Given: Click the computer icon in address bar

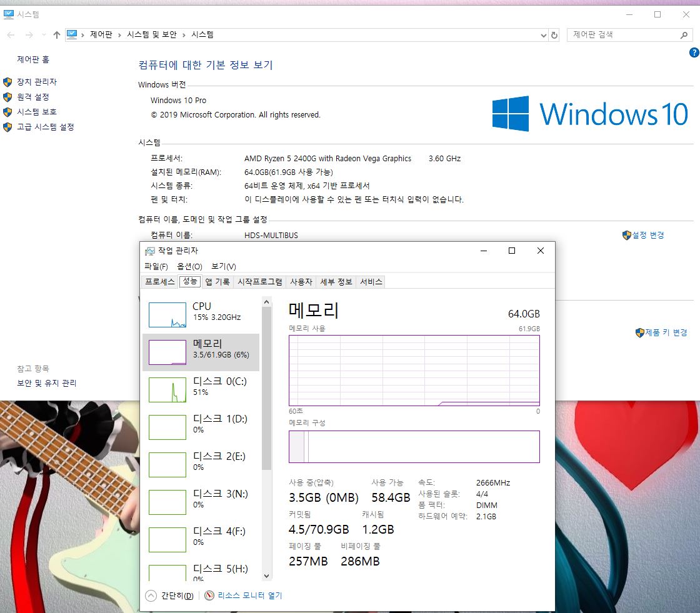Looking at the screenshot, I should [72, 34].
